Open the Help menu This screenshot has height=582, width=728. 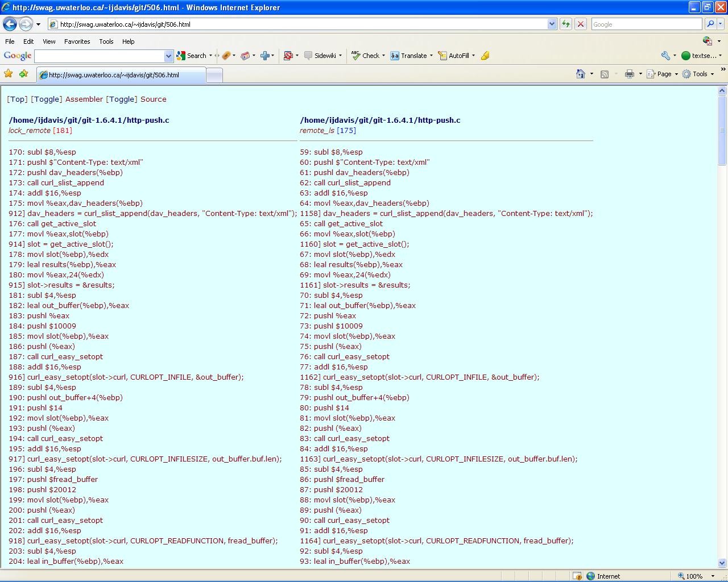[x=129, y=41]
